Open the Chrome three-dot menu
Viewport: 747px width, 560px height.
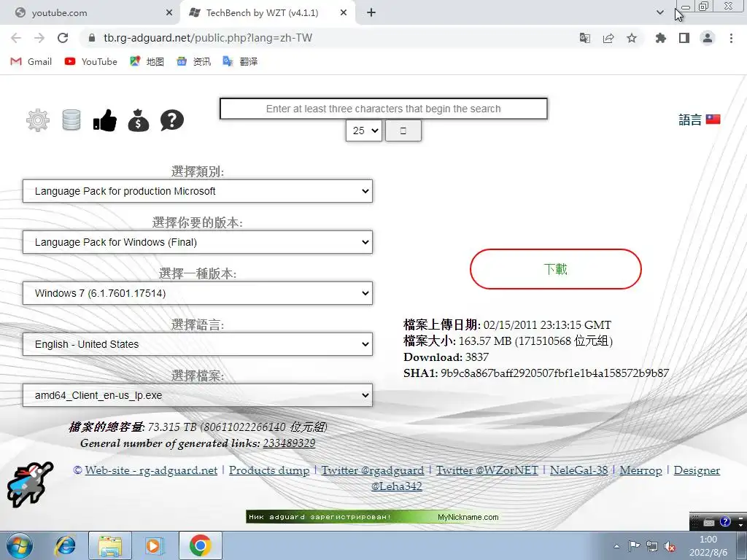point(731,38)
